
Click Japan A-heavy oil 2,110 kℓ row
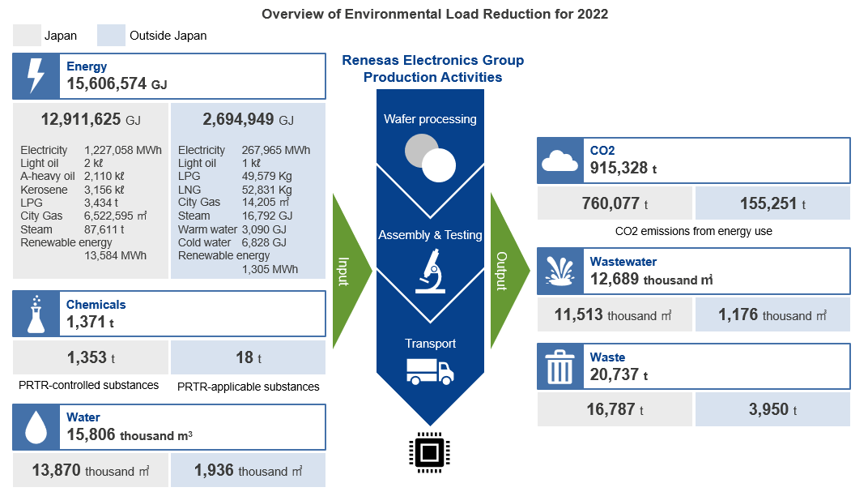(73, 176)
